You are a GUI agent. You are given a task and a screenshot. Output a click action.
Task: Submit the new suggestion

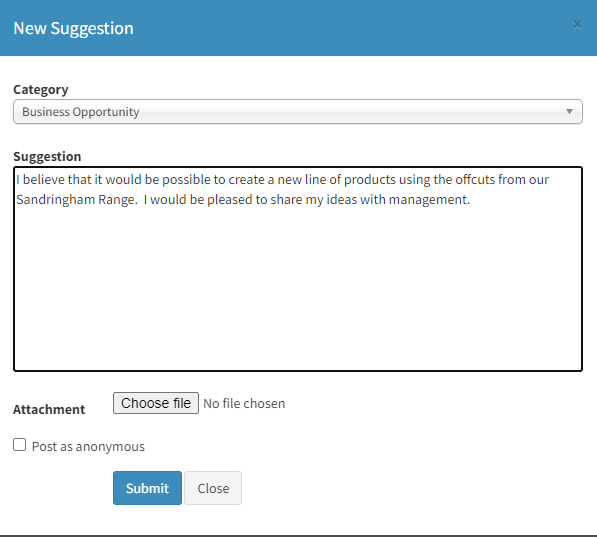coord(147,488)
